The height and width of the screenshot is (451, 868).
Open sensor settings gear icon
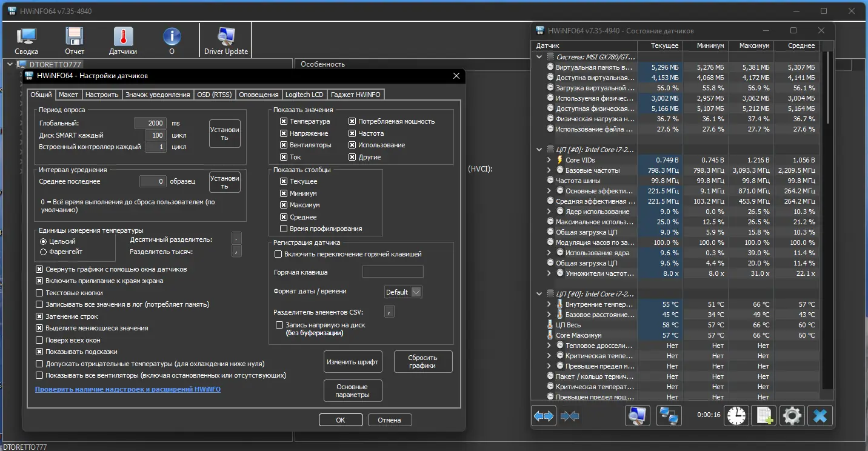point(792,416)
